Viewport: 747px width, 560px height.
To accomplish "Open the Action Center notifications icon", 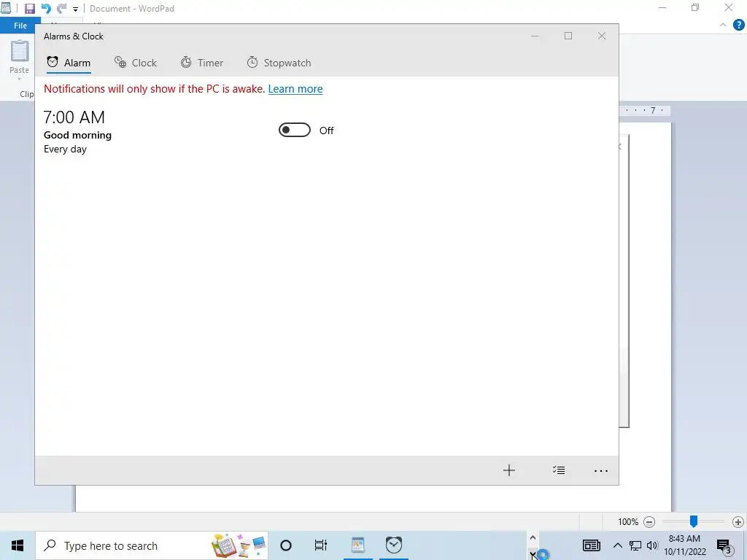I will [724, 546].
